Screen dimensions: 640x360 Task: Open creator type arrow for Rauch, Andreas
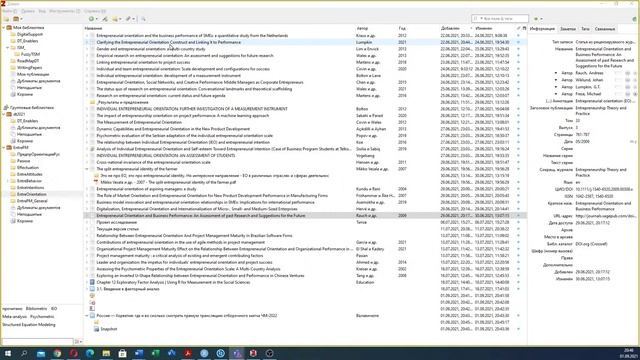click(x=556, y=73)
